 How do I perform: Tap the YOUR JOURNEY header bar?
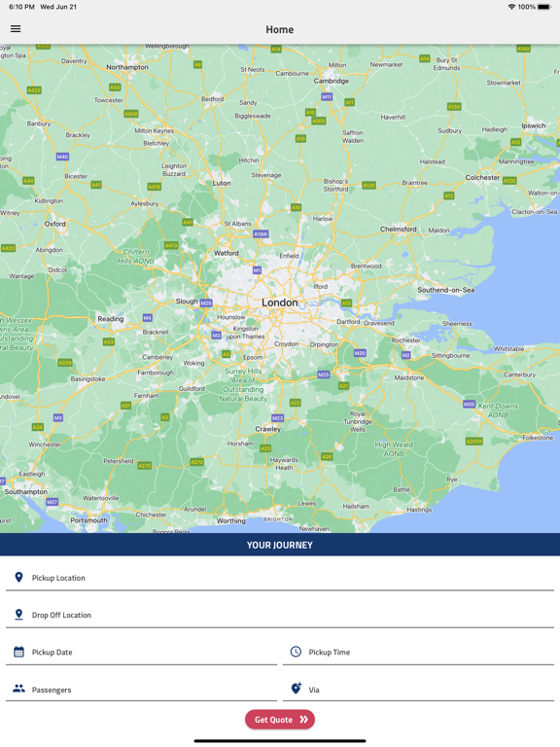(280, 545)
